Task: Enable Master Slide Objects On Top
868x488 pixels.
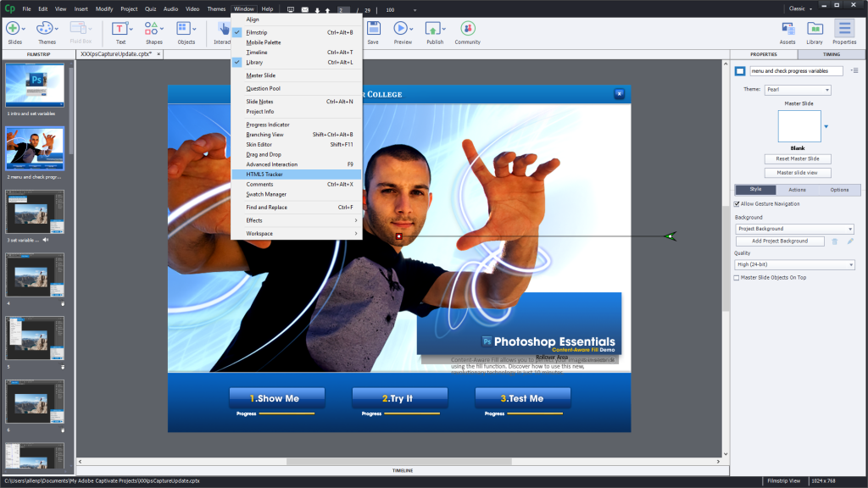Action: [737, 278]
